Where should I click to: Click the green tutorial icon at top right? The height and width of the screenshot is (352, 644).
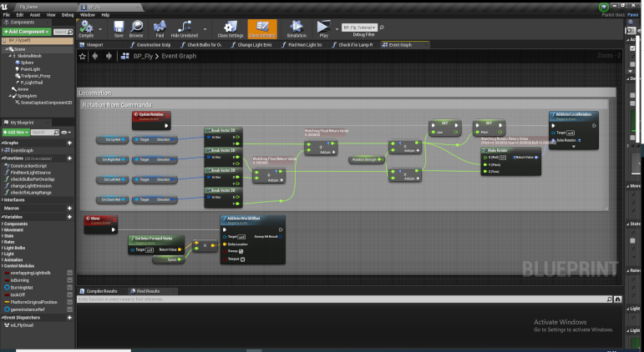(603, 7)
